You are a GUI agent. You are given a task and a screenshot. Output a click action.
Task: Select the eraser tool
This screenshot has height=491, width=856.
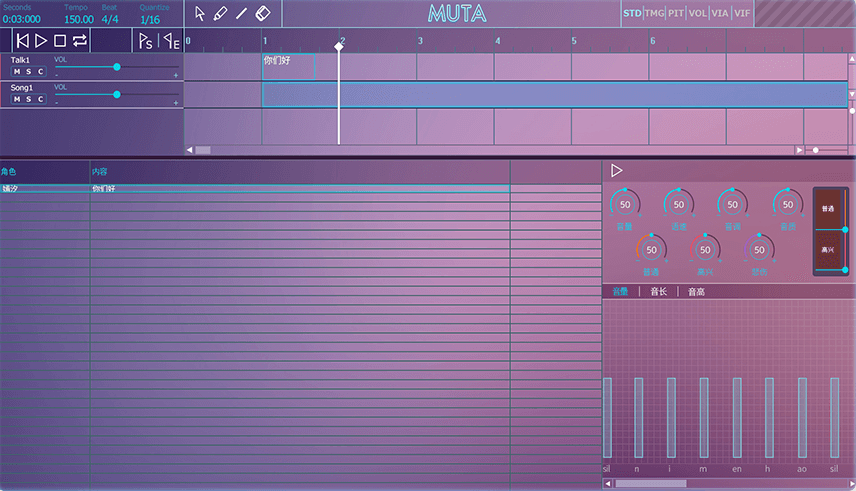coord(263,14)
